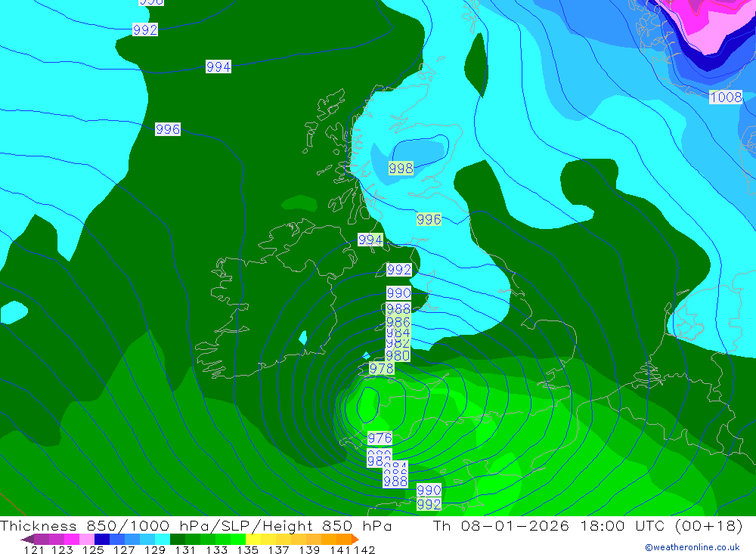Image resolution: width=756 pixels, height=554 pixels.
Task: Select the 992 label above the stacked column
Action: [x=399, y=270]
